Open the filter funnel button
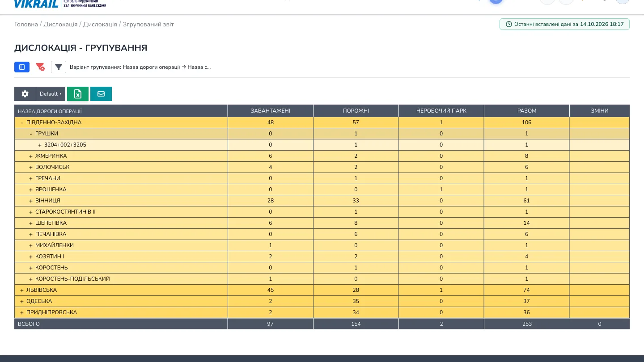 [x=59, y=67]
